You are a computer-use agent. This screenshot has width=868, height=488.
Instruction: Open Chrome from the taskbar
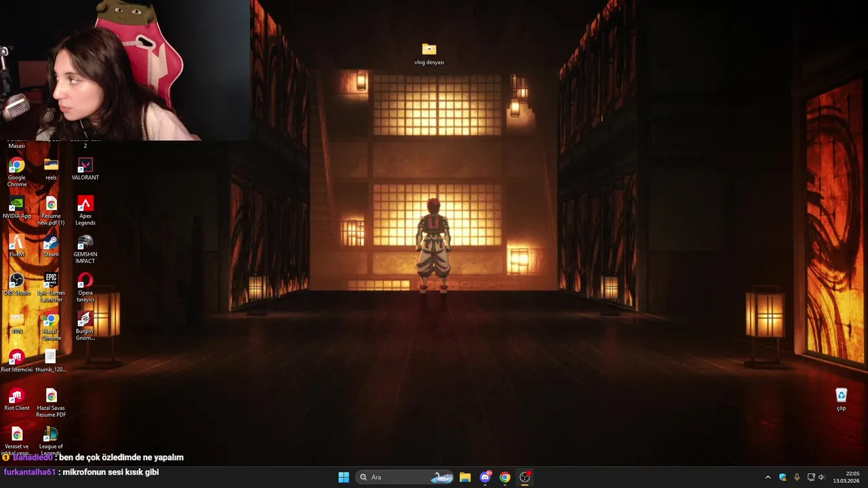pyautogui.click(x=505, y=477)
